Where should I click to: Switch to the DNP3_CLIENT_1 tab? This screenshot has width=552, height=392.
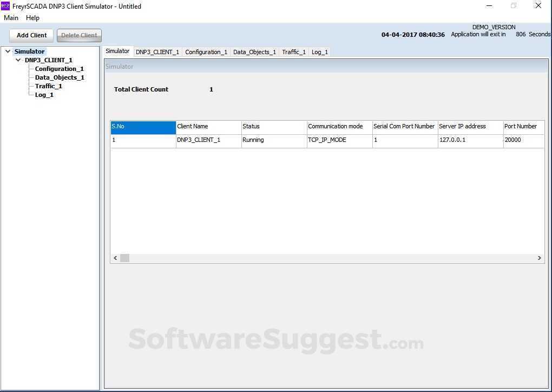157,51
